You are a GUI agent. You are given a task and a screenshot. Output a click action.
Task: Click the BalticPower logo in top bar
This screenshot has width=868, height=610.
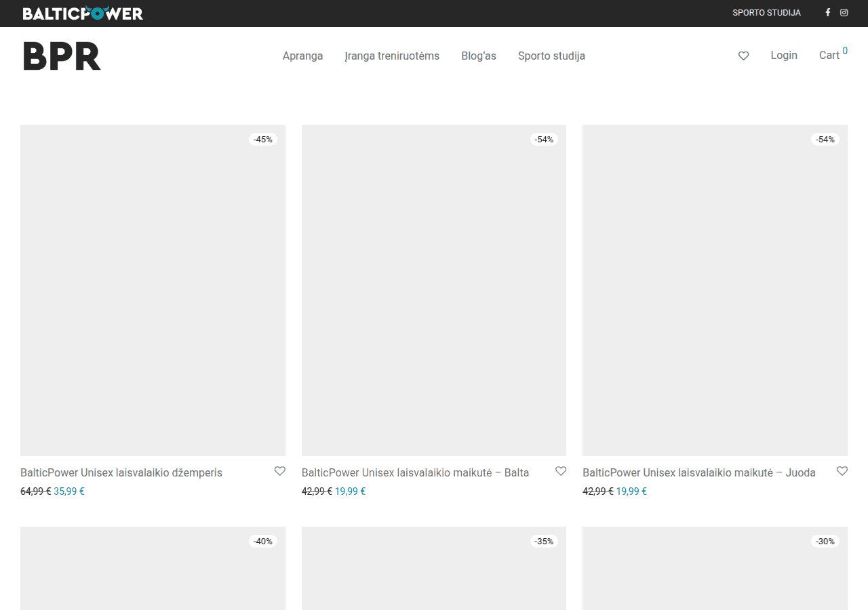pyautogui.click(x=83, y=14)
